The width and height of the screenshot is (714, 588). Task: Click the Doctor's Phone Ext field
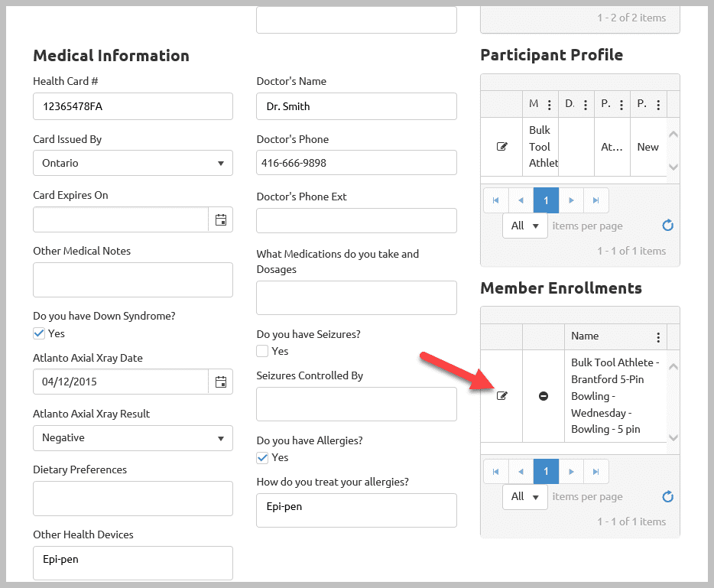(x=356, y=220)
